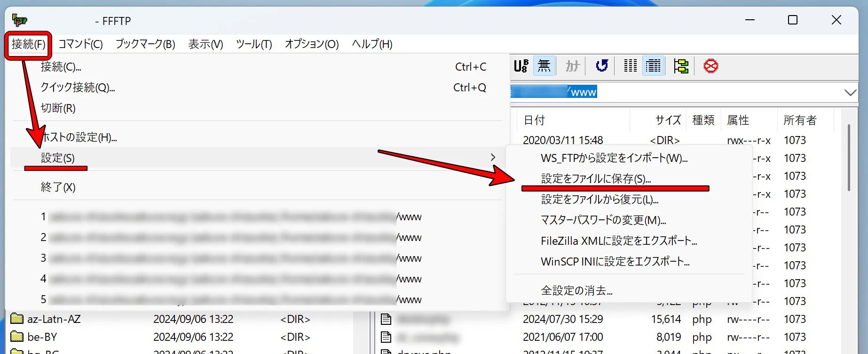
Task: Open ホストの設定(H)... entry
Action: tap(258, 137)
